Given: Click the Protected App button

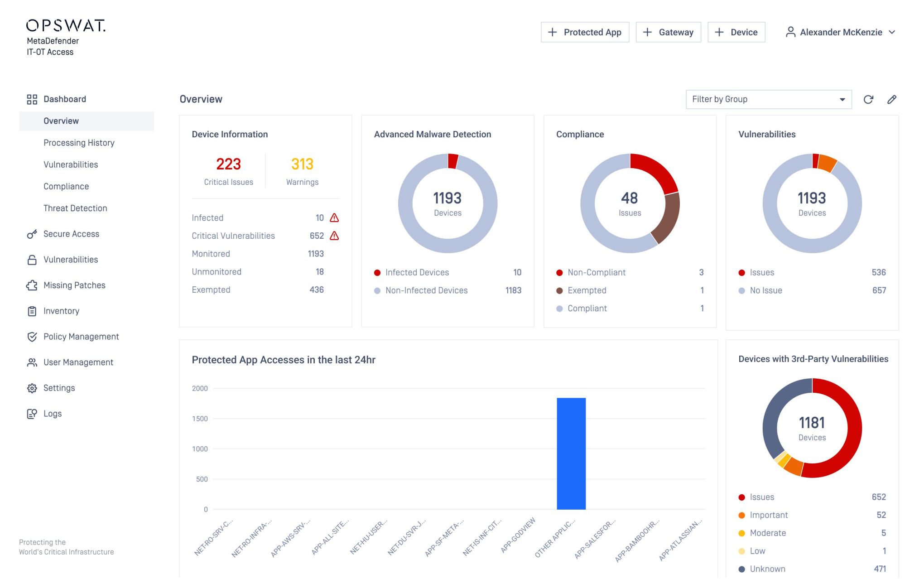Looking at the screenshot, I should pos(585,32).
